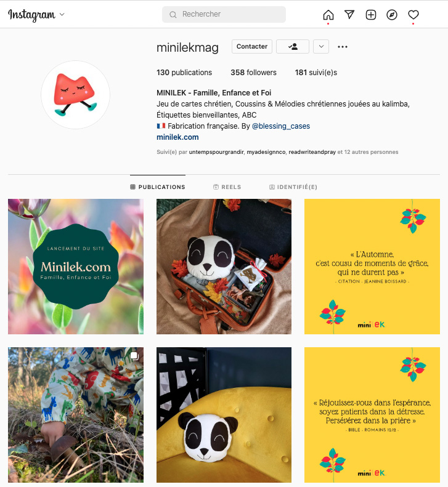The height and width of the screenshot is (487, 448).
Task: Click the Rechercher search field
Action: (224, 14)
